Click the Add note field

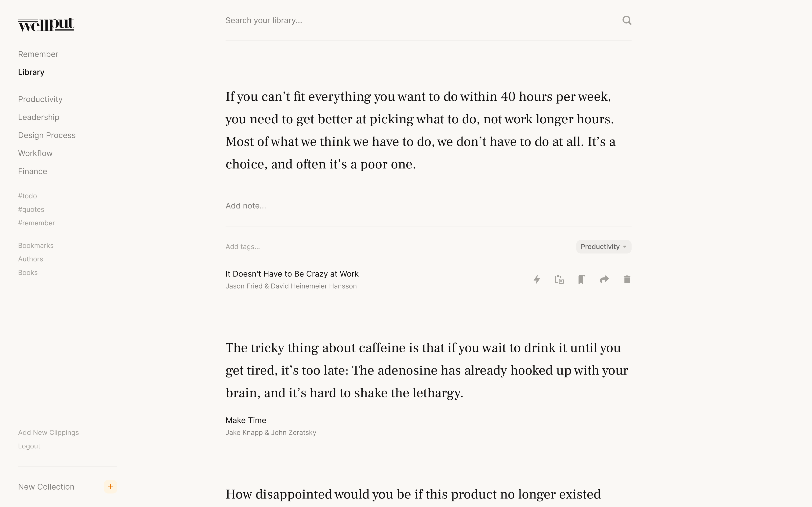click(x=403, y=206)
